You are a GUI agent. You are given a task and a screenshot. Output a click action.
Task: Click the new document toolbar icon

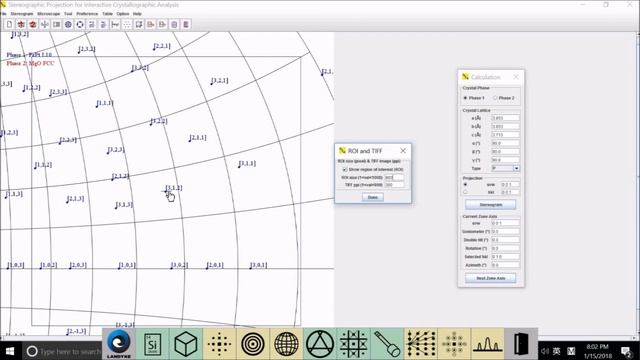pyautogui.click(x=9, y=24)
